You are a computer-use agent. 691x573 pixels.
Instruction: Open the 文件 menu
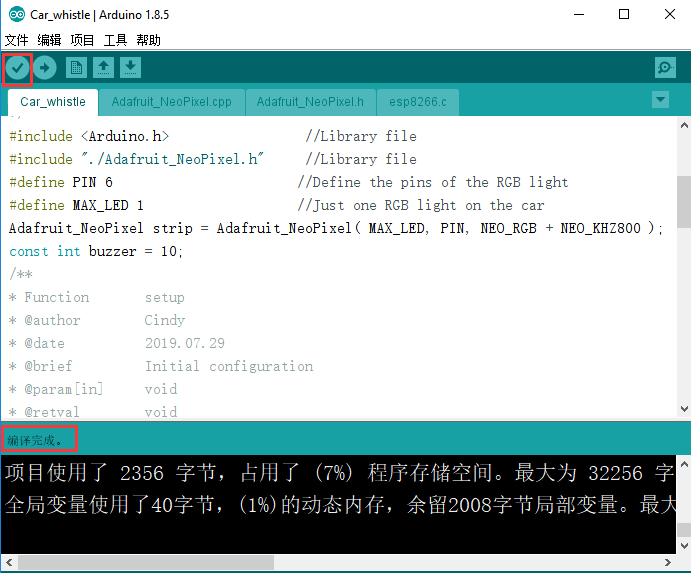(16, 40)
